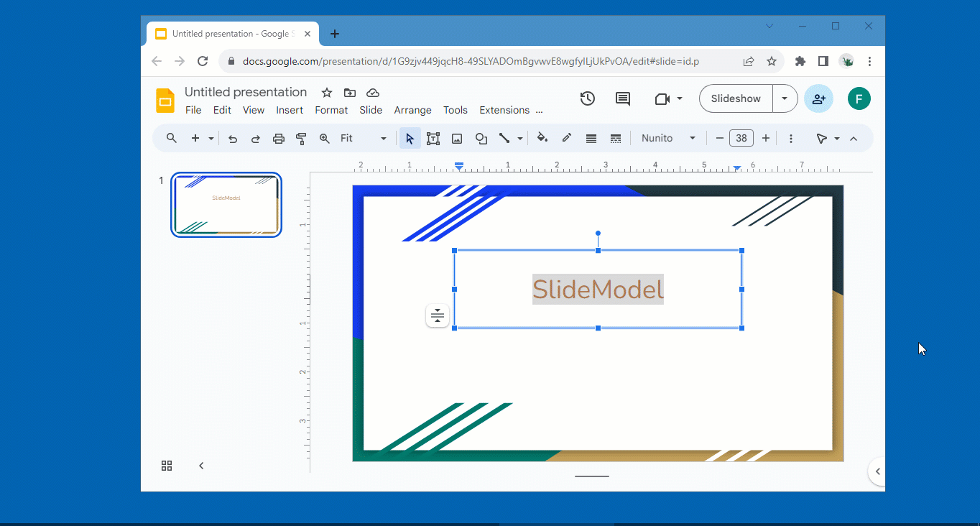Click the Print icon in the toolbar
The height and width of the screenshot is (526, 980).
click(x=279, y=138)
